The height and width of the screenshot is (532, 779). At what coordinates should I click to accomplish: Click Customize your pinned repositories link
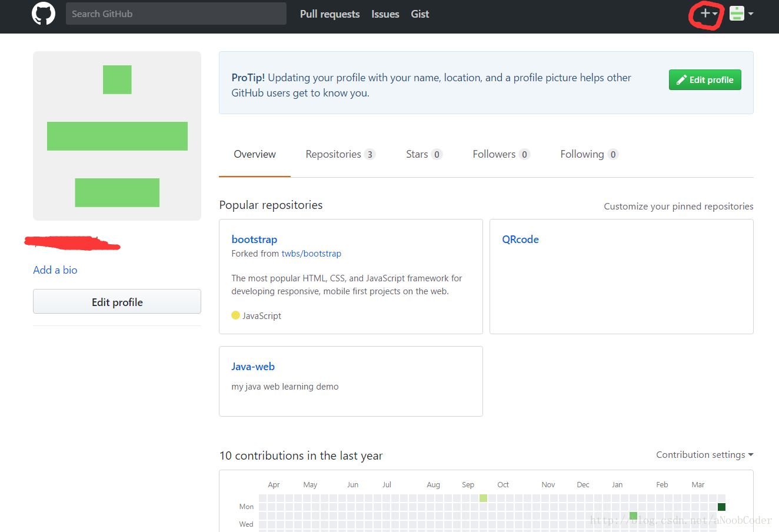678,207
